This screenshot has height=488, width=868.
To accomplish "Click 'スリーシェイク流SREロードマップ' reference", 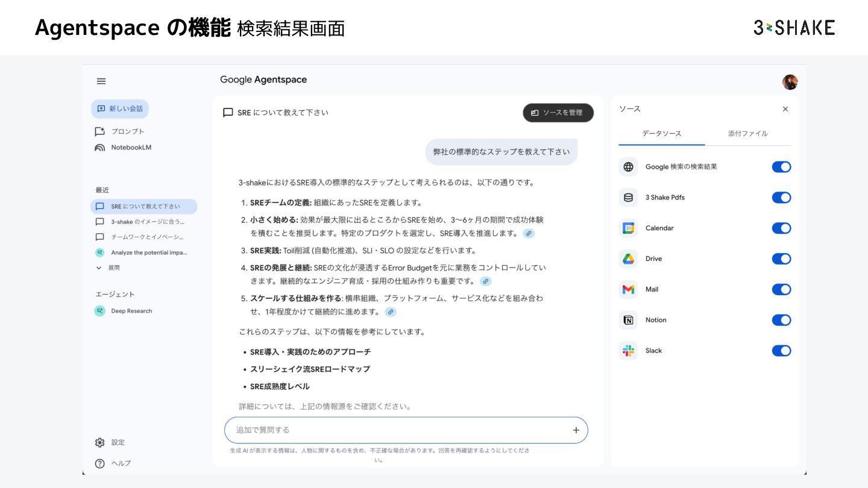I will tap(310, 369).
